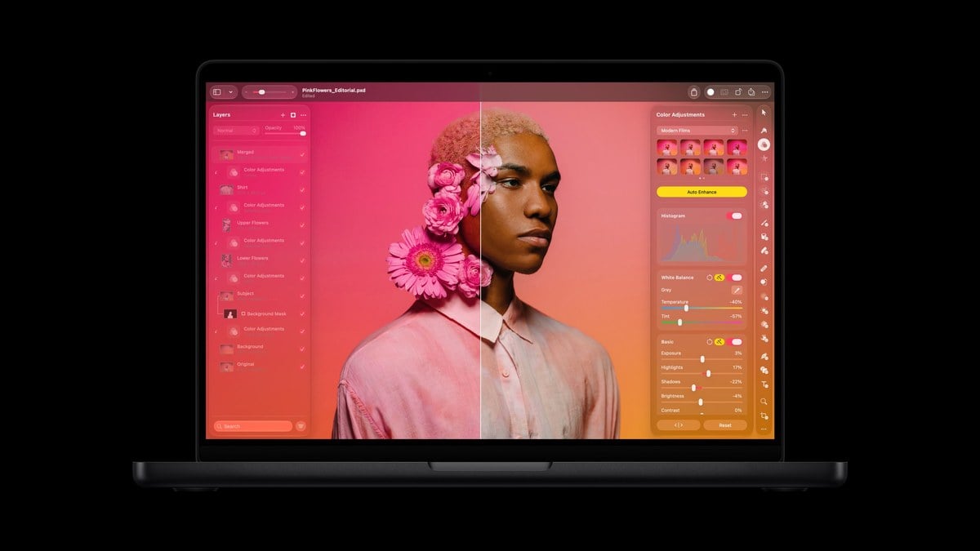Image resolution: width=980 pixels, height=551 pixels.
Task: Toggle visibility check of Lower Flowers layer
Action: [x=302, y=260]
